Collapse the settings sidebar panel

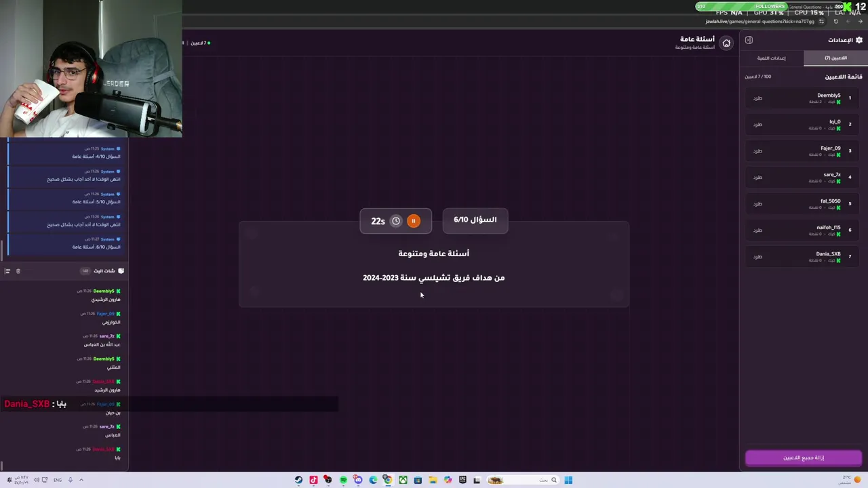pyautogui.click(x=749, y=40)
